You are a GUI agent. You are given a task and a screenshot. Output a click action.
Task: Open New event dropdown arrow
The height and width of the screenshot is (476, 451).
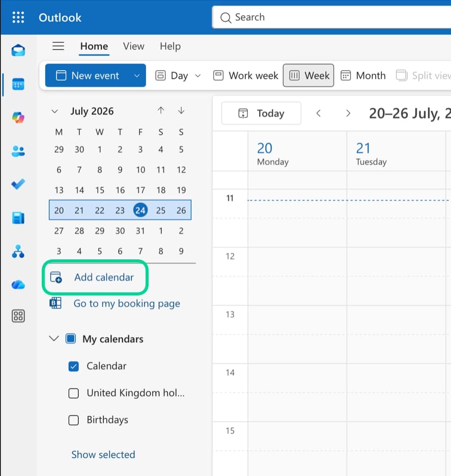point(137,76)
